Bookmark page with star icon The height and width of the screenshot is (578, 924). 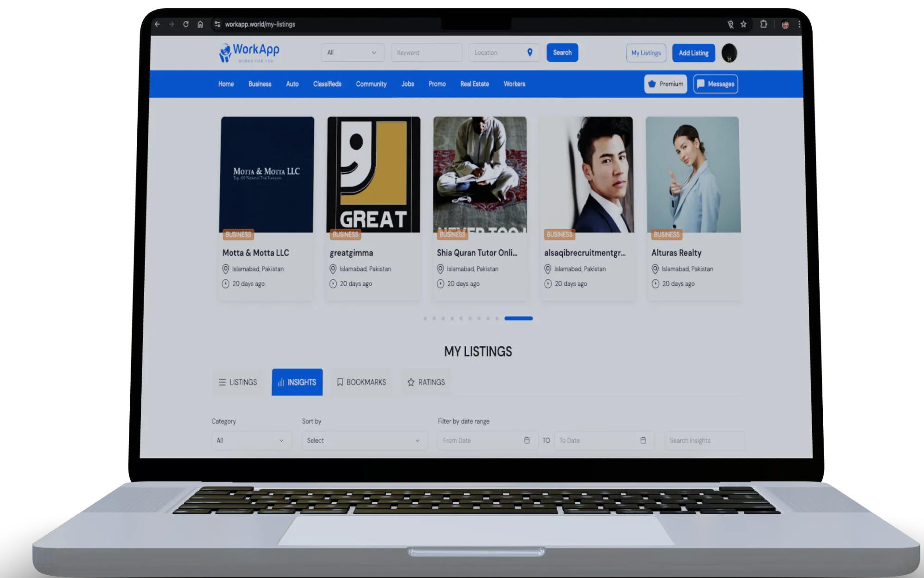coord(743,24)
